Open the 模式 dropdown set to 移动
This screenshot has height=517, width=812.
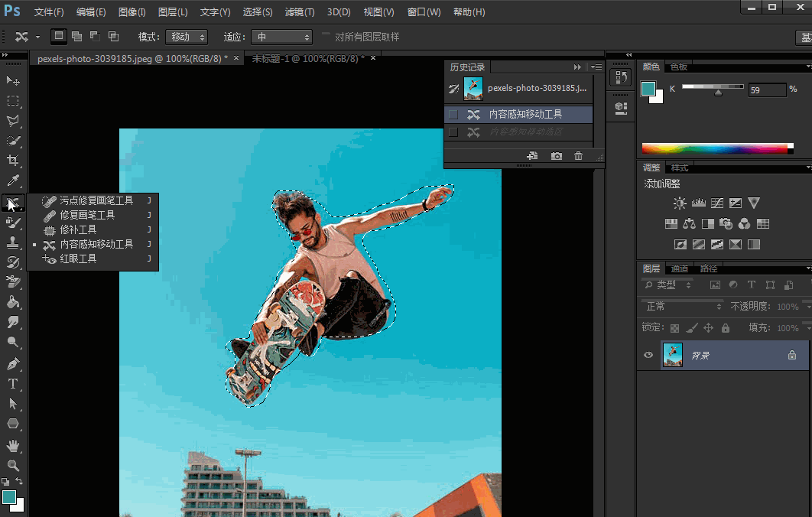(187, 37)
